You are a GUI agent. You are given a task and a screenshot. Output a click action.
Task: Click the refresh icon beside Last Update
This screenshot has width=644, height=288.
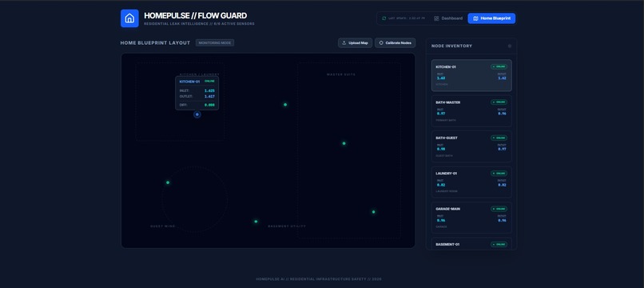pyautogui.click(x=384, y=18)
